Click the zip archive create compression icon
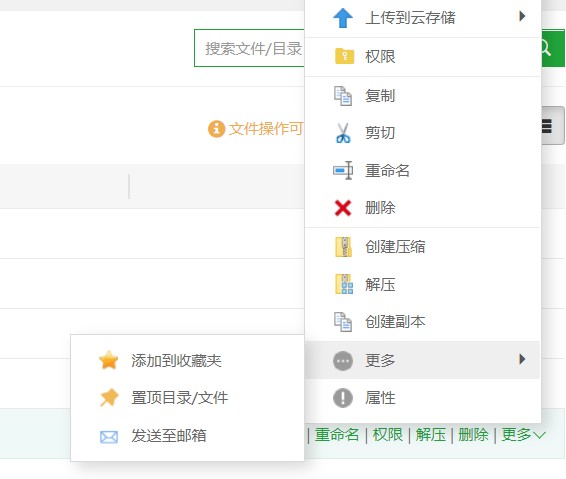This screenshot has height=479, width=566. click(x=344, y=247)
